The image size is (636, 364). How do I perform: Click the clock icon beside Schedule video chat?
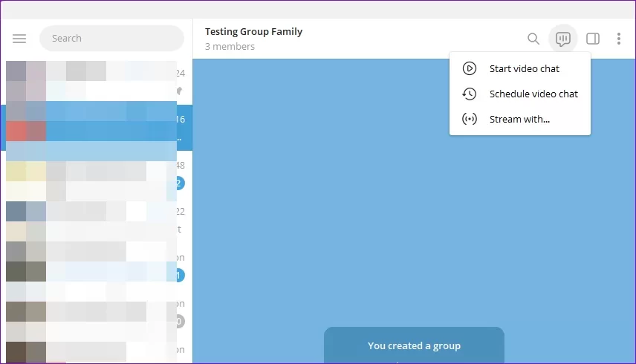(469, 94)
